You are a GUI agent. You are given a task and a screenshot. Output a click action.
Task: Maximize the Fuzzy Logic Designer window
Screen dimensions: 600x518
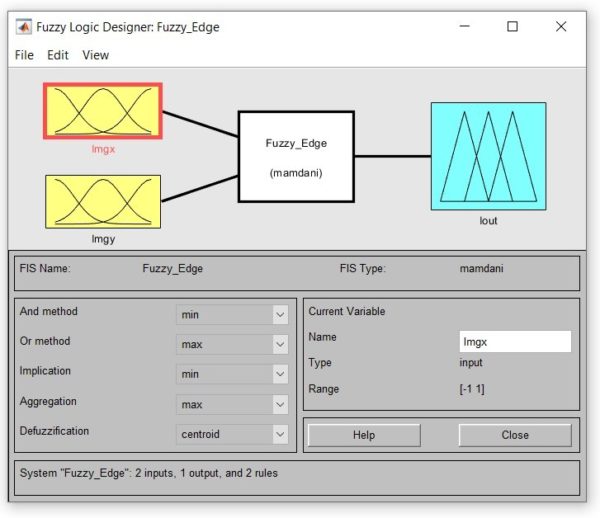pyautogui.click(x=512, y=27)
